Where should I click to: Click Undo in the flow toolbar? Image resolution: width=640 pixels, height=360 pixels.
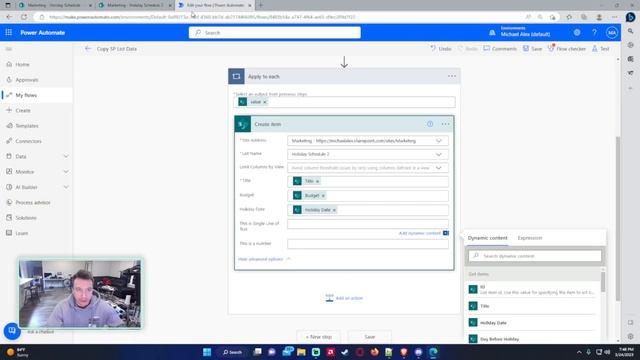click(x=441, y=49)
